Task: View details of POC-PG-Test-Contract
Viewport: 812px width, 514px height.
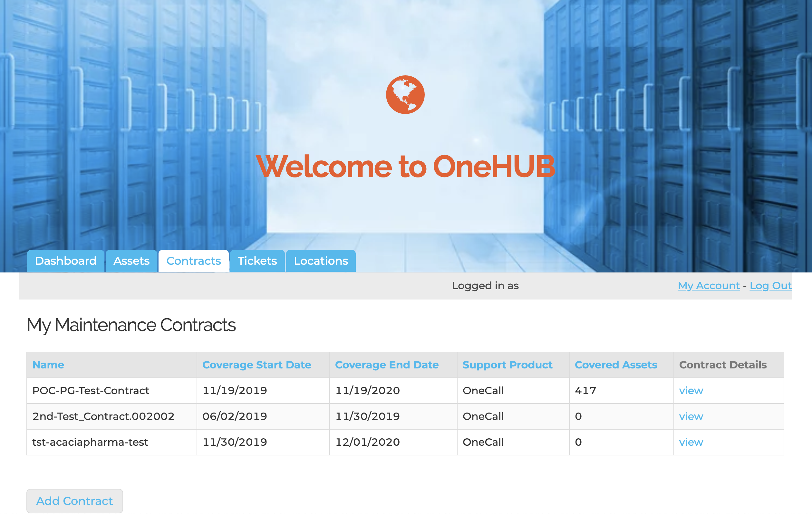Action: click(x=691, y=390)
